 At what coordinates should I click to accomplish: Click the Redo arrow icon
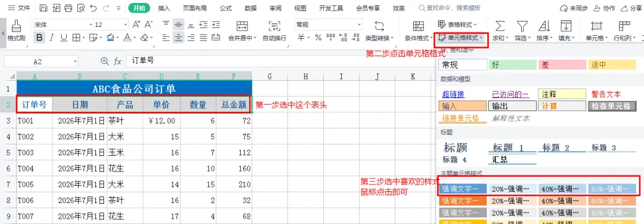(x=106, y=8)
